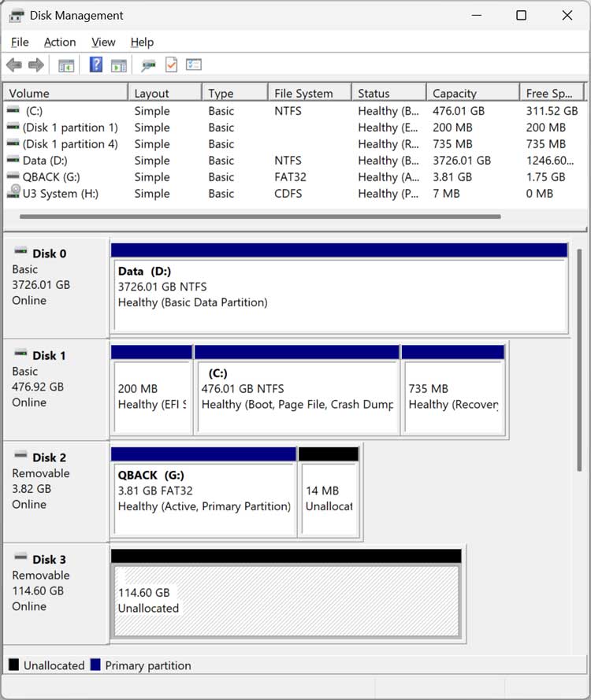Viewport: 591px width, 700px height.
Task: Open the View menu
Action: tap(103, 42)
